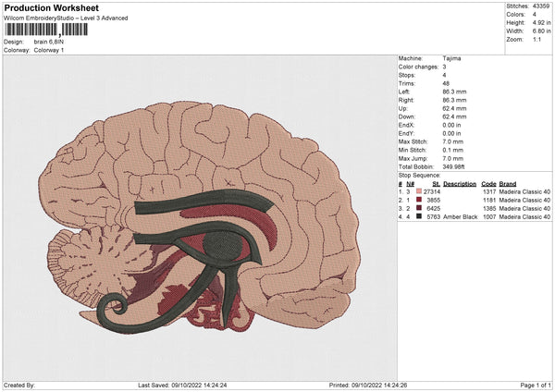555x392 pixels.
Task: Click the 'EndX:' label
Action: coord(406,125)
